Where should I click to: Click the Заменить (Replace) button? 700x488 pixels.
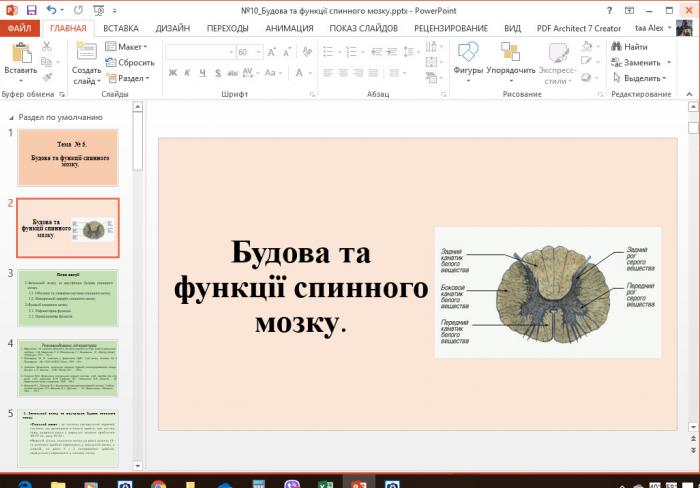point(640,62)
